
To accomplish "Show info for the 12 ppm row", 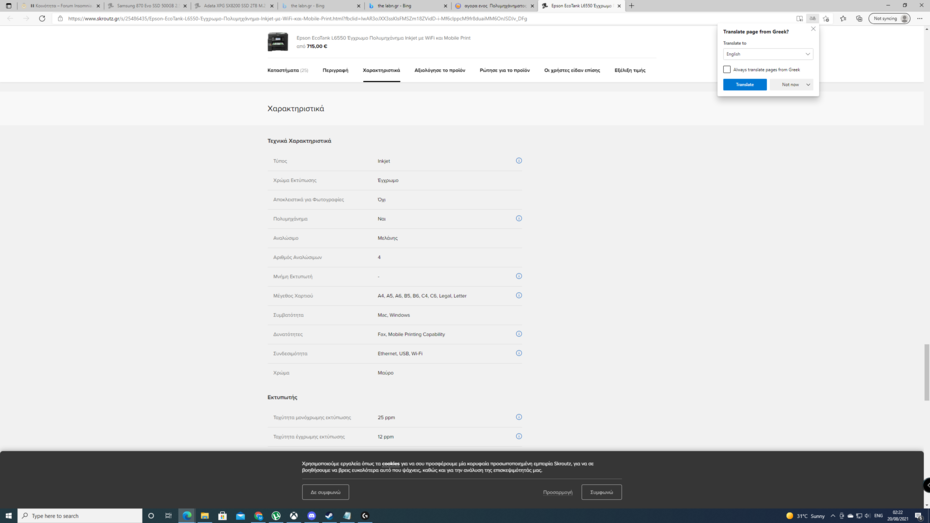I will [519, 436].
